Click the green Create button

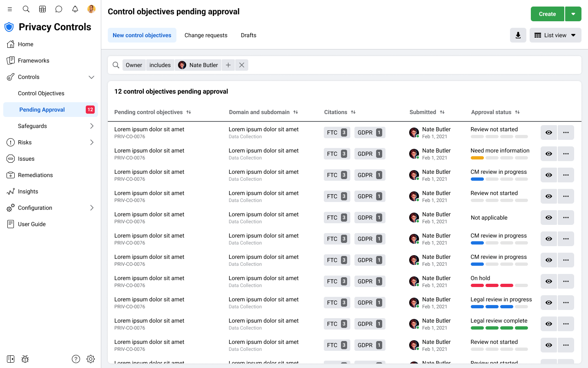tap(547, 14)
